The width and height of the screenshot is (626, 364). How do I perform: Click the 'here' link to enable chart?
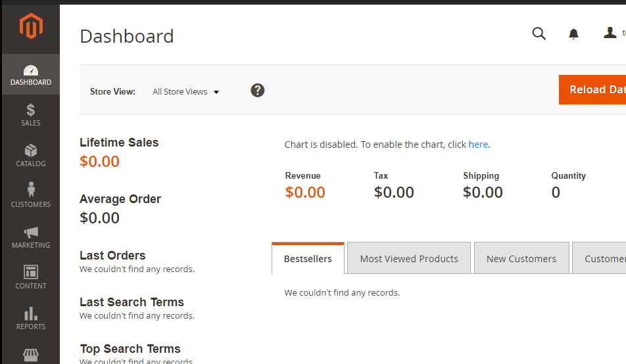tap(478, 145)
